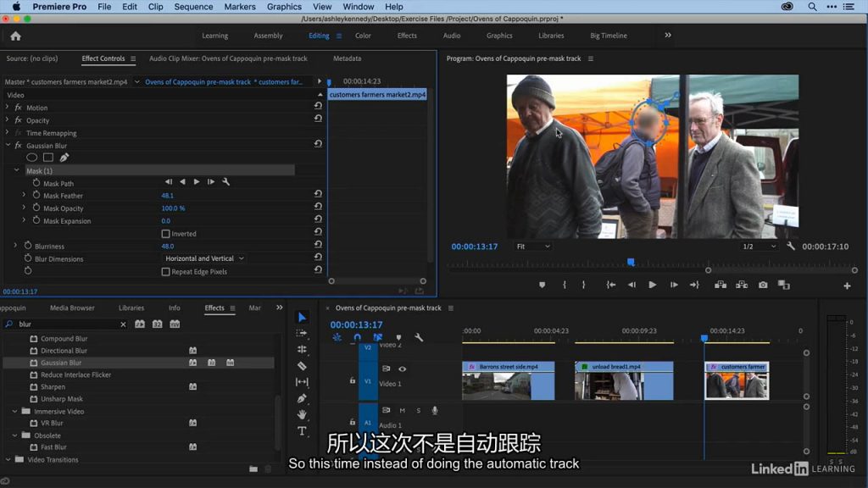Open playback resolution 1/2 dropdown

(759, 247)
